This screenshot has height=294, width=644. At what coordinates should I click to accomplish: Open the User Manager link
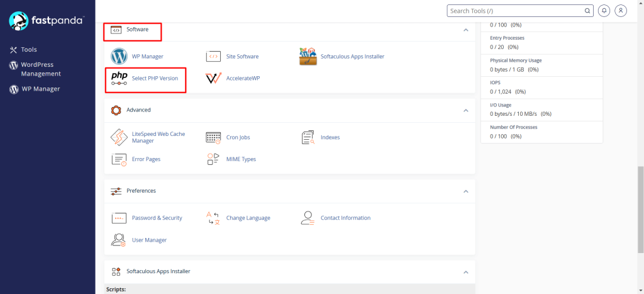click(x=149, y=240)
